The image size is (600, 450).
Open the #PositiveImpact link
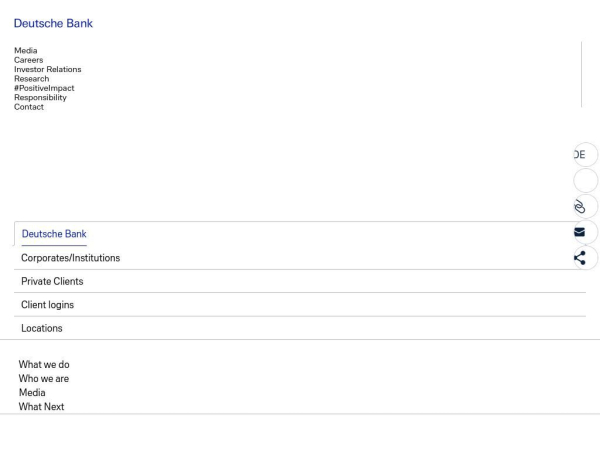tap(44, 88)
